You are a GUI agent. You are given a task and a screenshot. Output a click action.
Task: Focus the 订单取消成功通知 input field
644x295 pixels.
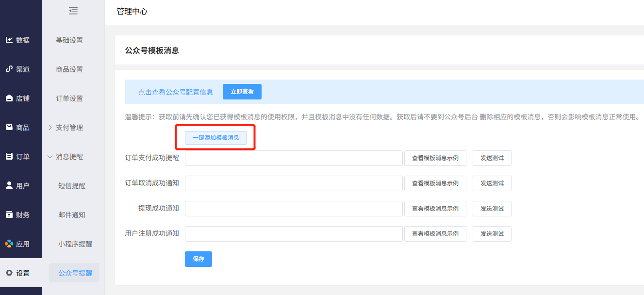click(294, 183)
